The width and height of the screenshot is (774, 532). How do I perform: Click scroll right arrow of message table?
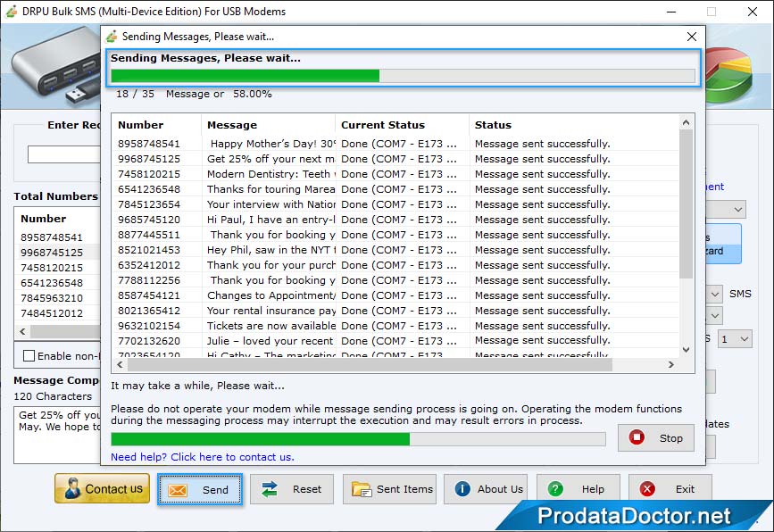[x=670, y=365]
